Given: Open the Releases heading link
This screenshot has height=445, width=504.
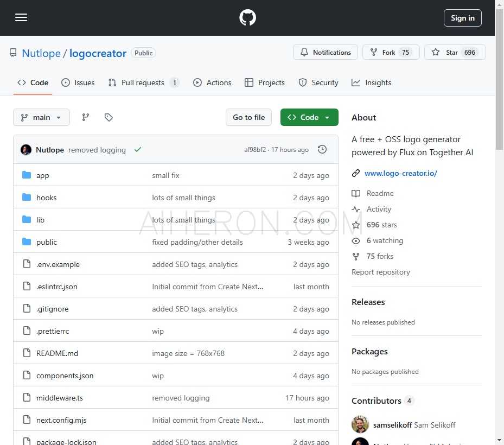Looking at the screenshot, I should tap(368, 302).
